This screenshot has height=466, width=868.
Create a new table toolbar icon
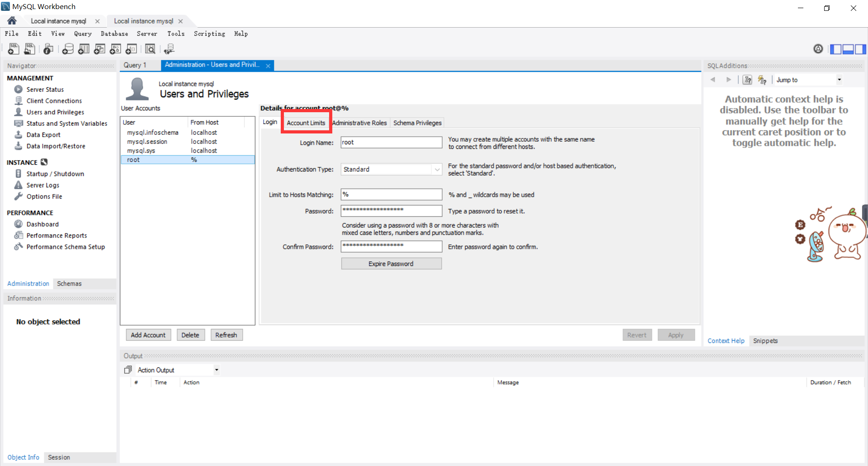tap(84, 49)
